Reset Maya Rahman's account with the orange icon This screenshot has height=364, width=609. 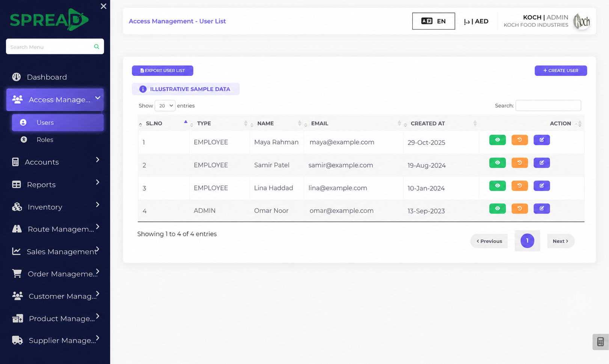520,140
